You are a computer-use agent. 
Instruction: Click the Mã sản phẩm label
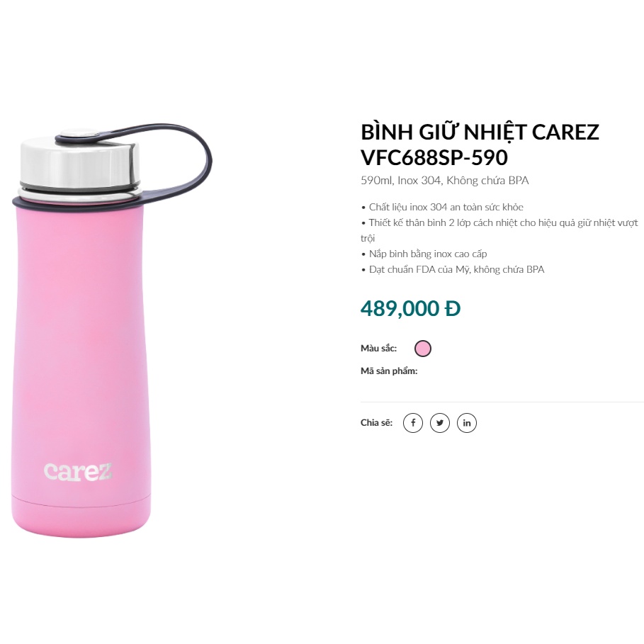(x=389, y=371)
